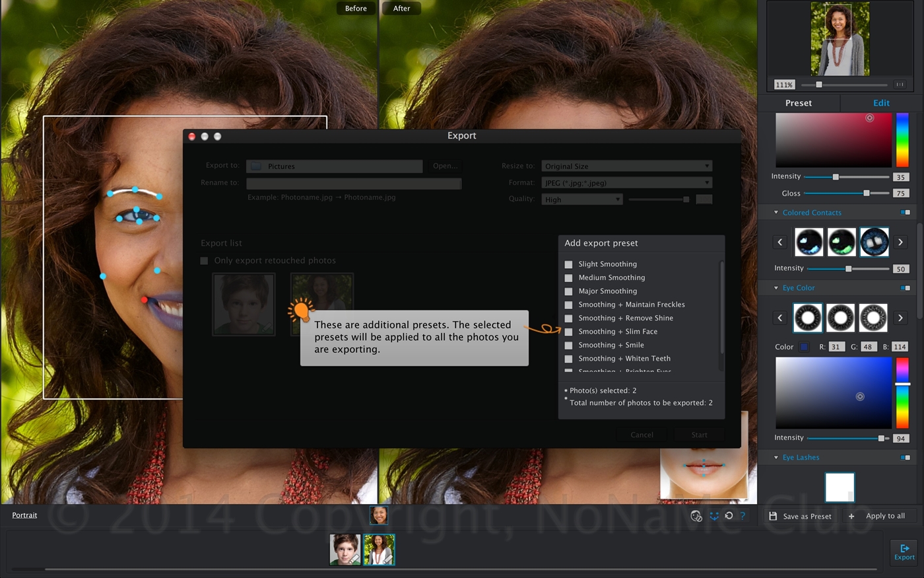The height and width of the screenshot is (578, 924).
Task: Check the Medium Smoothing preset
Action: tap(568, 278)
